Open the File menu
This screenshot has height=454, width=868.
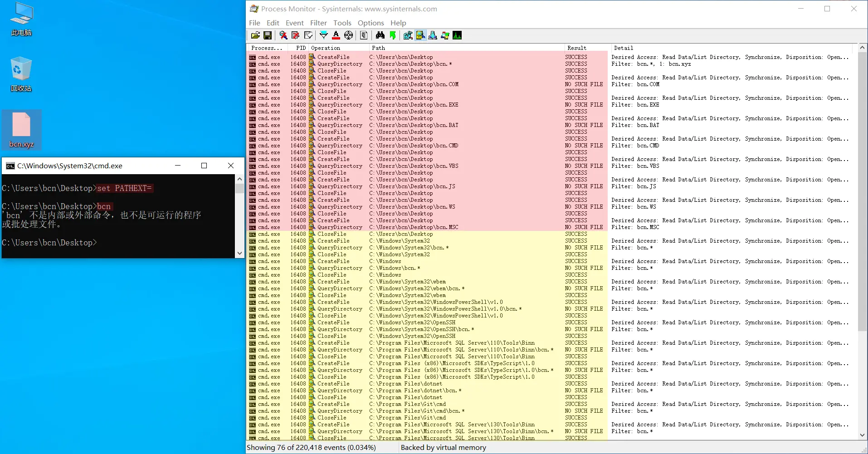[x=254, y=23]
